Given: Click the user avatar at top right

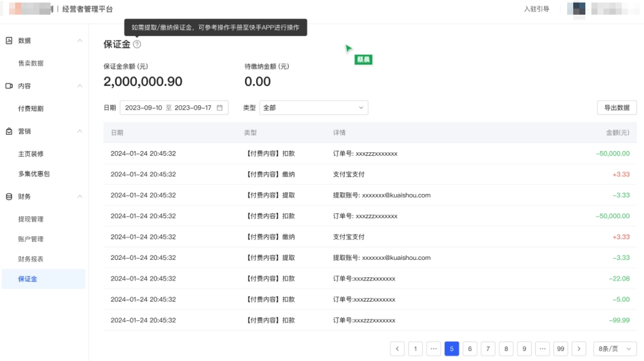Looking at the screenshot, I should coord(576,9).
